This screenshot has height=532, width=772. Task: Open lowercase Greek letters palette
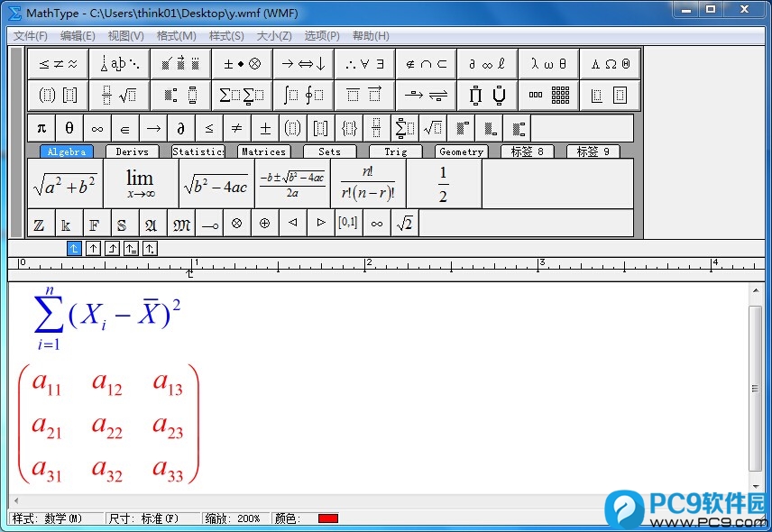click(548, 63)
